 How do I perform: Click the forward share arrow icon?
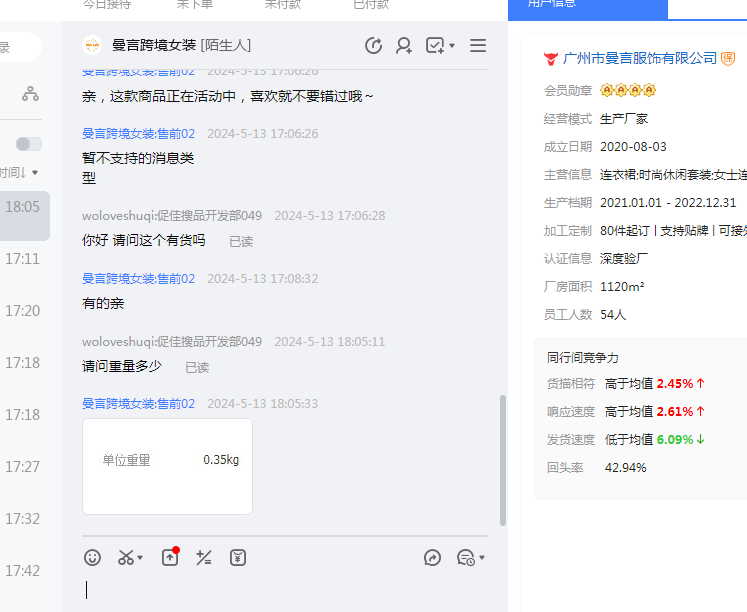click(x=432, y=558)
